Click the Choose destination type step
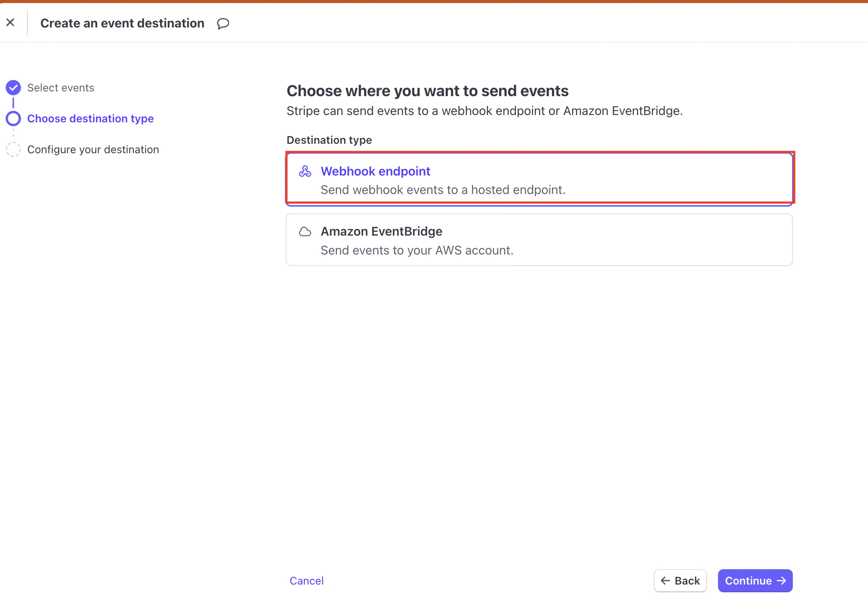The image size is (868, 612). click(90, 118)
